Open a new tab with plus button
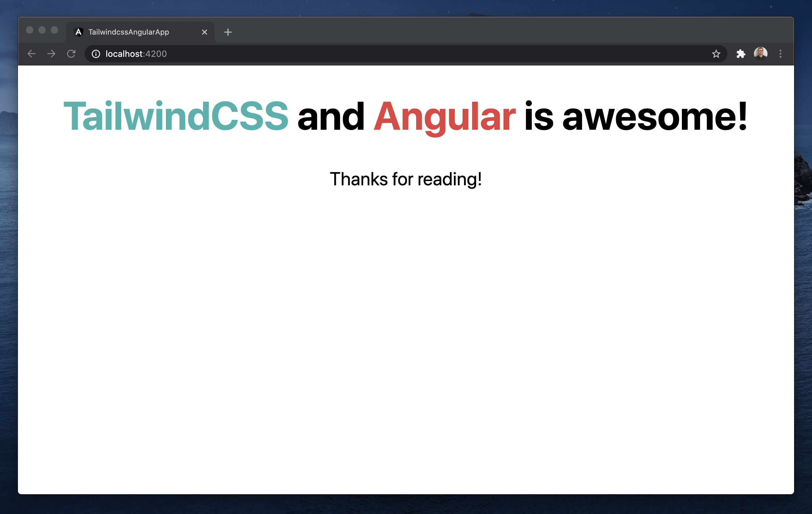Viewport: 812px width, 514px height. pos(228,32)
